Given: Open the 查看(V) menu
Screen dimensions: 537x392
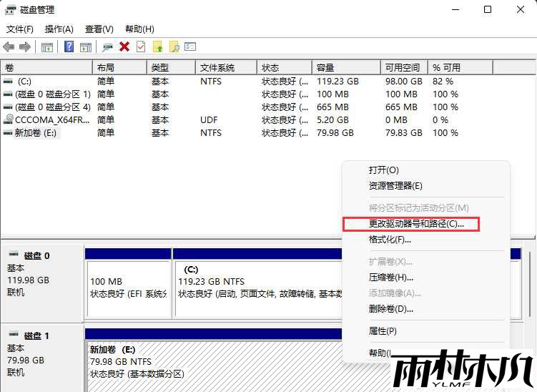Looking at the screenshot, I should [99, 29].
